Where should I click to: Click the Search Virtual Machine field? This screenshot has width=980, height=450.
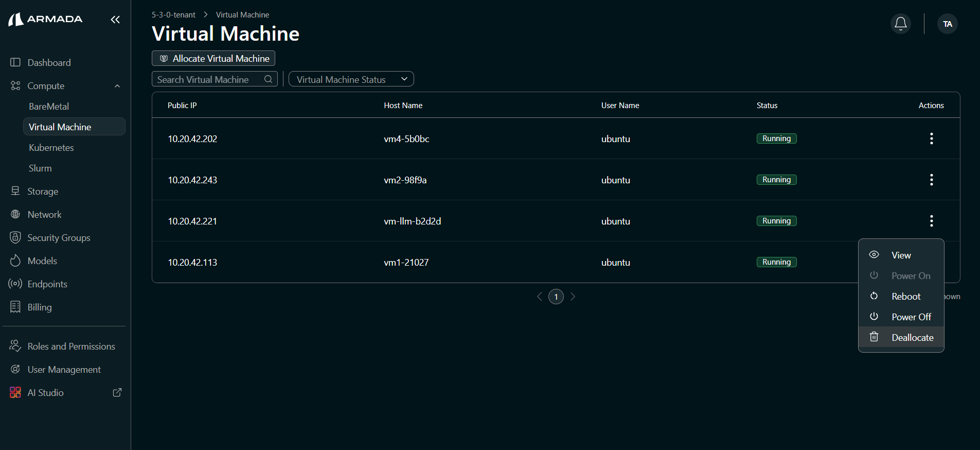pyautogui.click(x=215, y=79)
